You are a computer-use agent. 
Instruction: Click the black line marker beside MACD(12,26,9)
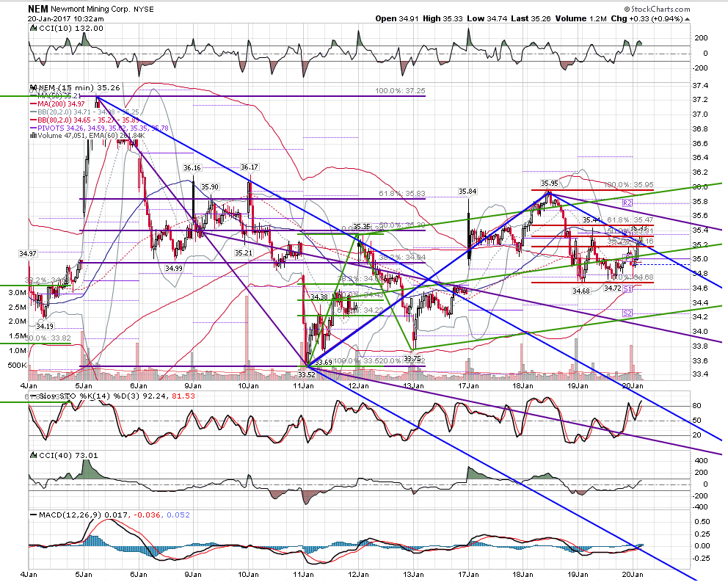pyautogui.click(x=33, y=515)
